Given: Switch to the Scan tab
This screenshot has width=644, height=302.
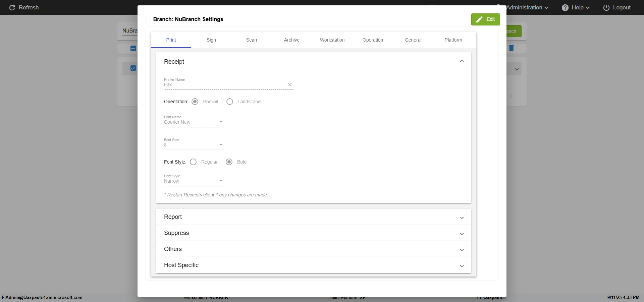Looking at the screenshot, I should (x=252, y=40).
